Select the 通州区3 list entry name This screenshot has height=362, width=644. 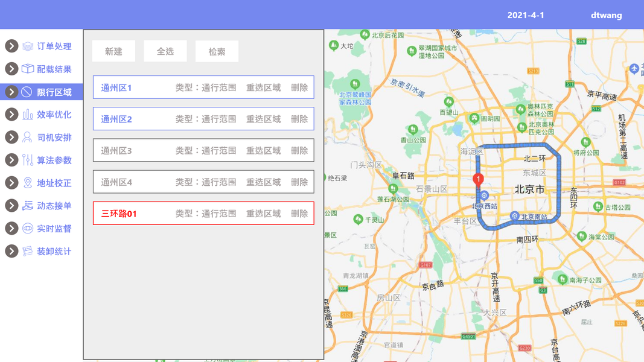click(x=116, y=151)
